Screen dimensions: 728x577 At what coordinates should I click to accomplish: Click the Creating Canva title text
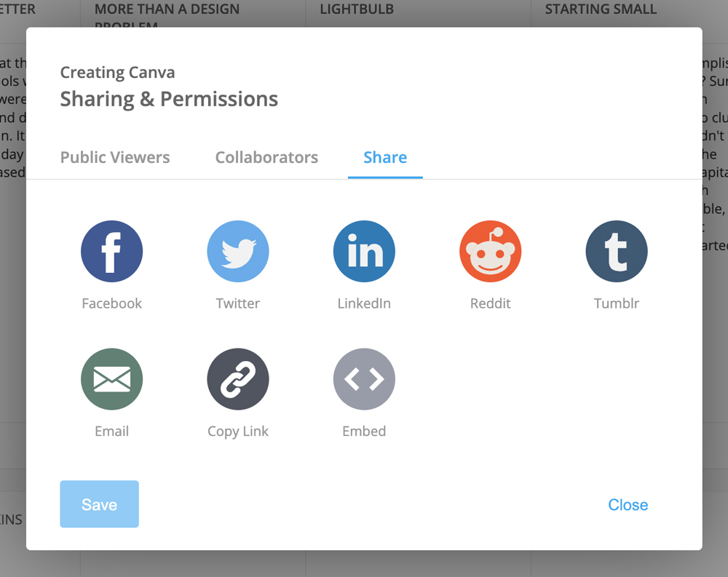[117, 73]
